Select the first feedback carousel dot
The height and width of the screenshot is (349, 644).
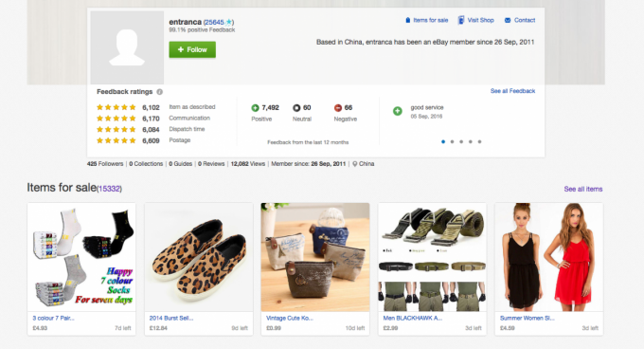tap(443, 142)
